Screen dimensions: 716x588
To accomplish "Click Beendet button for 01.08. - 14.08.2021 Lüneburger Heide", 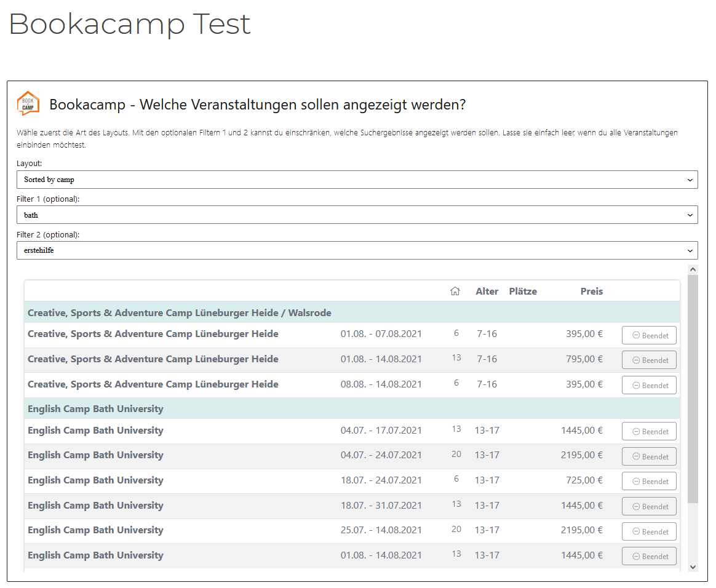I will click(649, 360).
